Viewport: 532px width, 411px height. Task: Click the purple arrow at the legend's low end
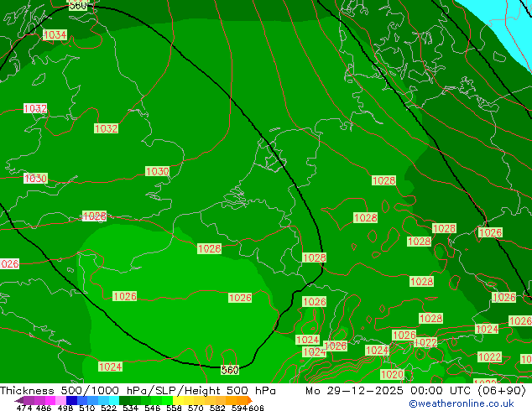point(19,400)
